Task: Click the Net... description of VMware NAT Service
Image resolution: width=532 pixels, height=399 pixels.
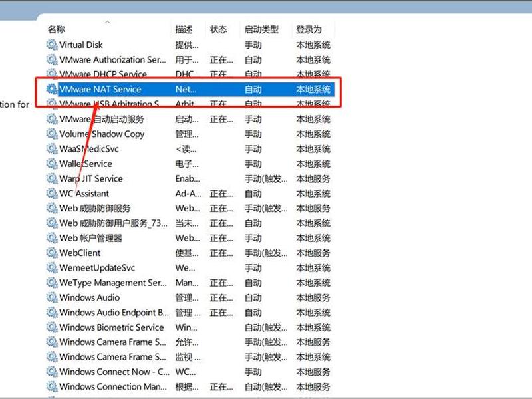Action: (x=186, y=89)
